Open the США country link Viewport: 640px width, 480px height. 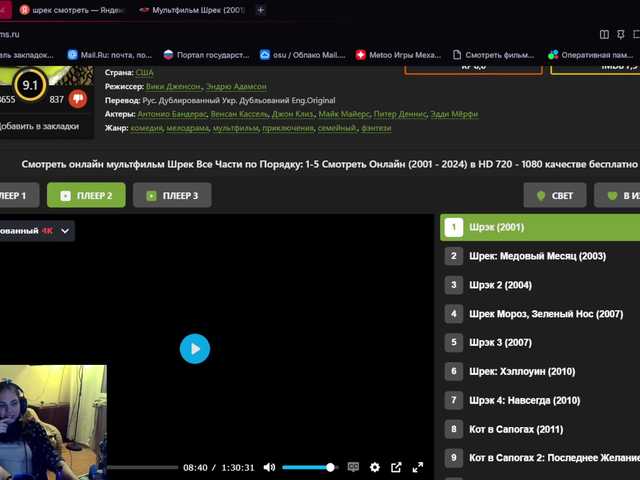pyautogui.click(x=144, y=73)
